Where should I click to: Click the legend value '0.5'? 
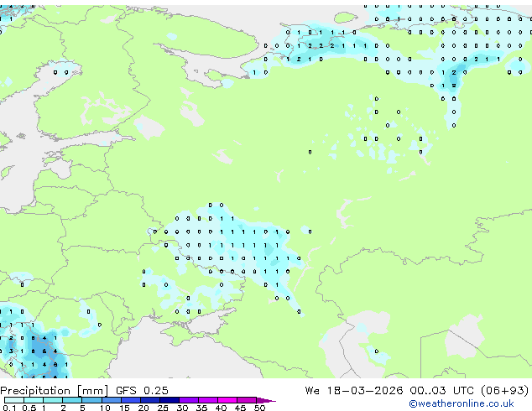(29, 408)
